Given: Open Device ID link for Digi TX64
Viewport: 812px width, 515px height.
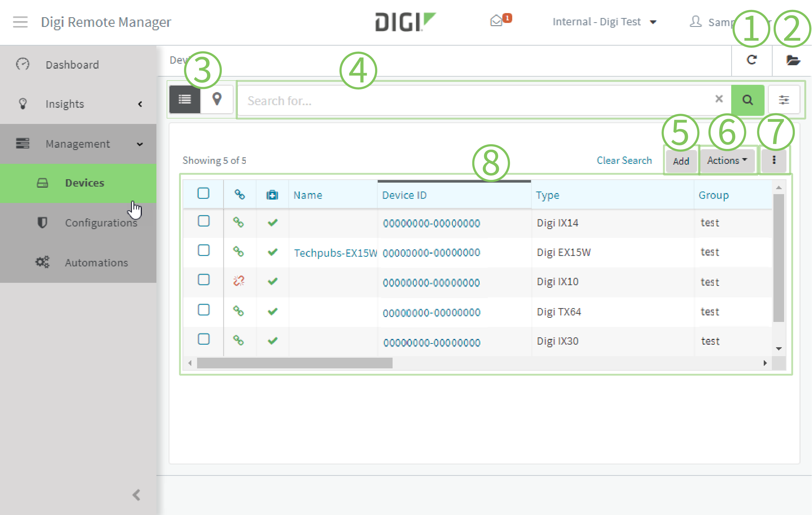Looking at the screenshot, I should pyautogui.click(x=432, y=312).
